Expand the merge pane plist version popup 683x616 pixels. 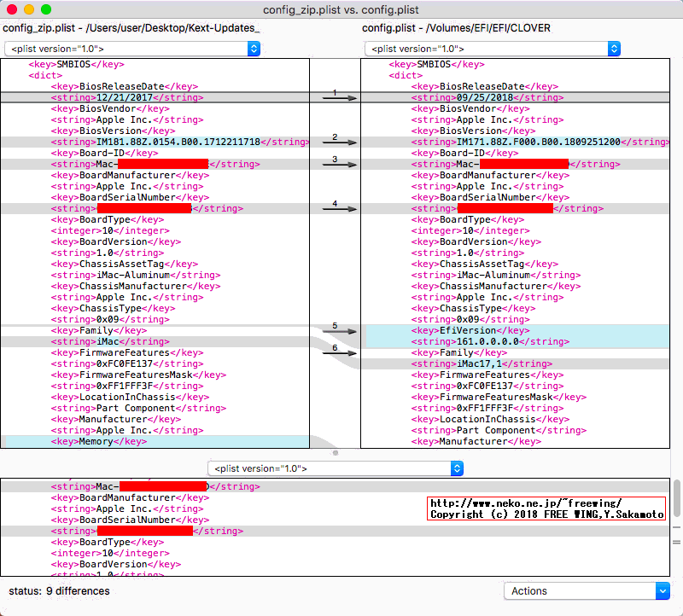pyautogui.click(x=336, y=468)
